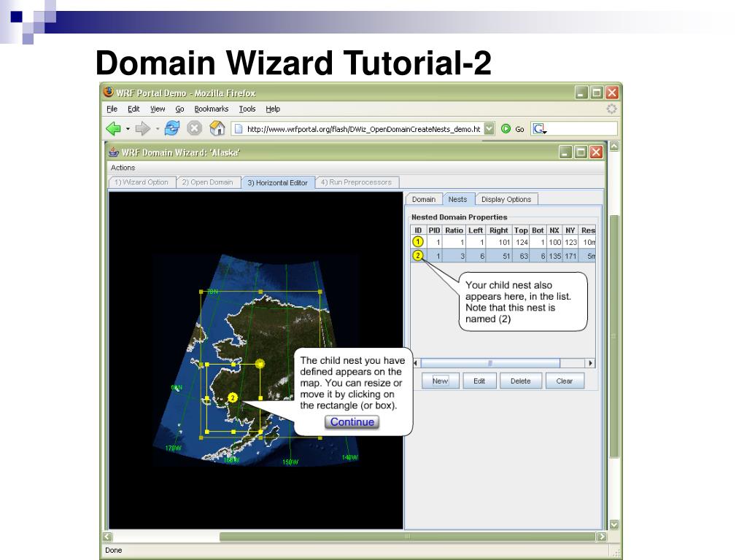The width and height of the screenshot is (747, 560).
Task: Click the yellow nest 1 circle in table
Action: (418, 242)
